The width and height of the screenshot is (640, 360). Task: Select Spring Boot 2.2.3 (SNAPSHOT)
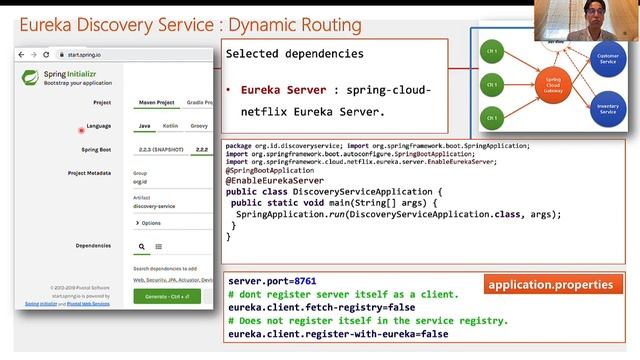161,150
